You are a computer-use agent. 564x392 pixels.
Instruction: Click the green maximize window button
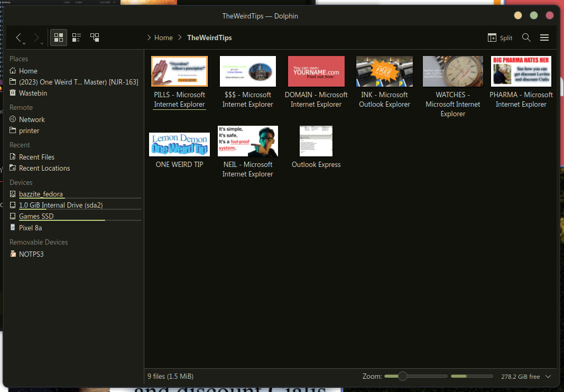click(x=534, y=15)
